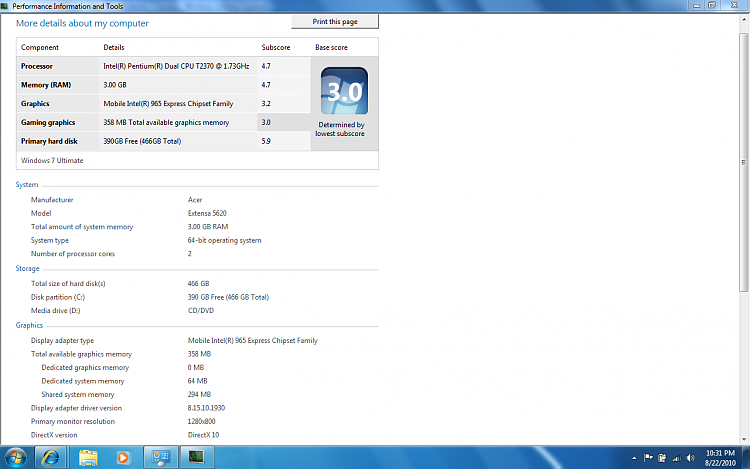Click the Subscore column header

(x=276, y=47)
